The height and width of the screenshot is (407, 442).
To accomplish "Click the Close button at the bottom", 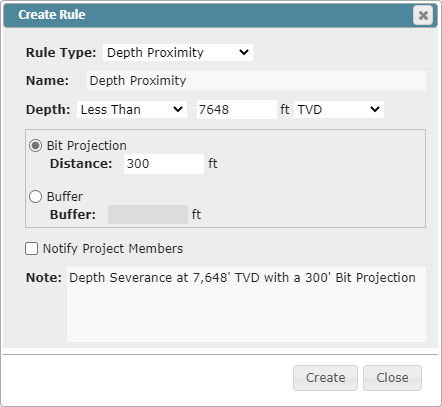I will pyautogui.click(x=392, y=378).
